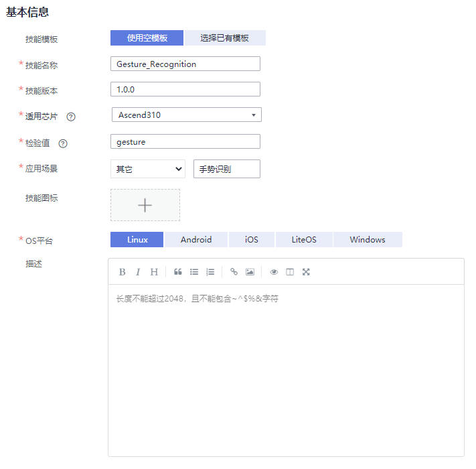Open help icon next to 适用芯片
Image resolution: width=476 pixels, height=469 pixels.
pos(71,117)
